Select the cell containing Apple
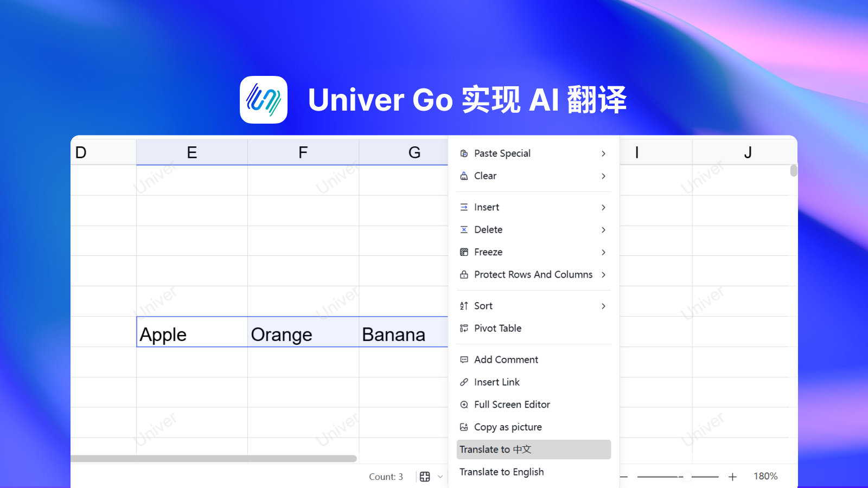868x488 pixels. coord(192,332)
